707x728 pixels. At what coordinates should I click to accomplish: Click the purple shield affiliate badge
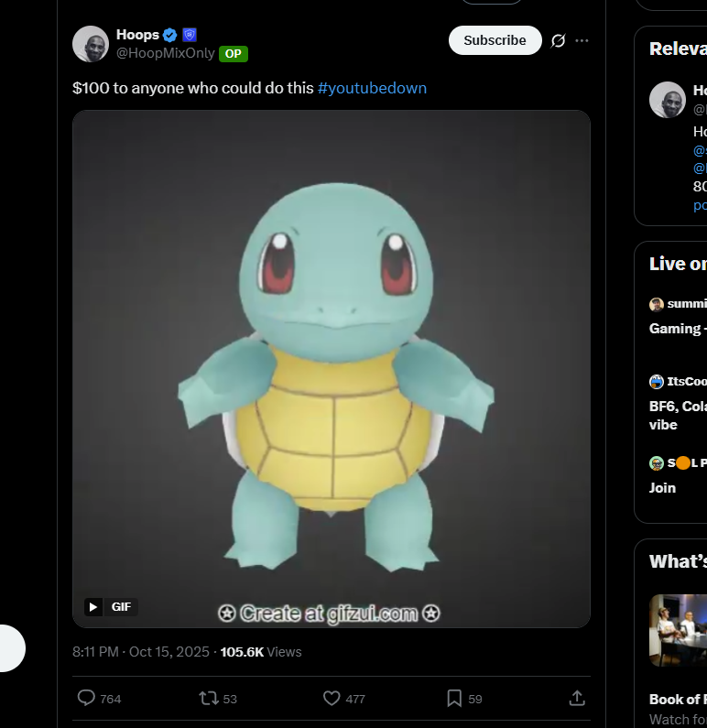click(190, 35)
